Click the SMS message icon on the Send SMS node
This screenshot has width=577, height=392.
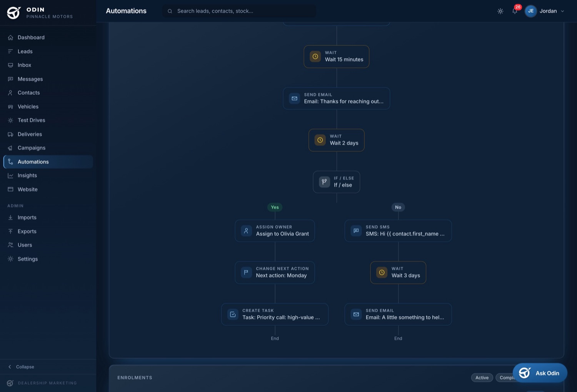coord(356,231)
